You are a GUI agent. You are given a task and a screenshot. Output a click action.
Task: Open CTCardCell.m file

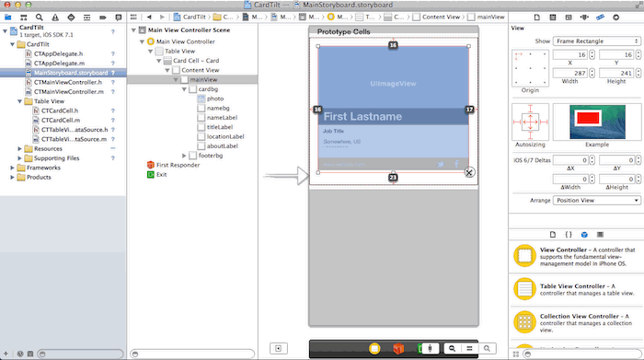[61, 120]
